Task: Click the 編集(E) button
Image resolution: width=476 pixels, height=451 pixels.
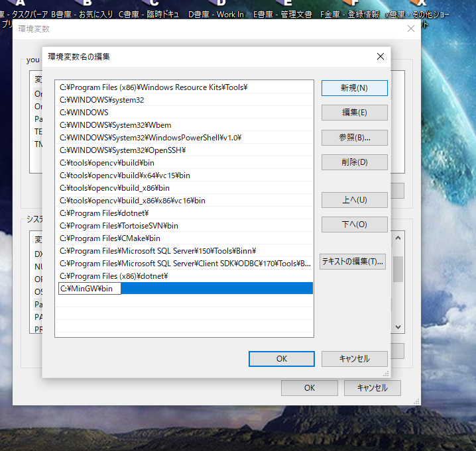Action: (354, 113)
